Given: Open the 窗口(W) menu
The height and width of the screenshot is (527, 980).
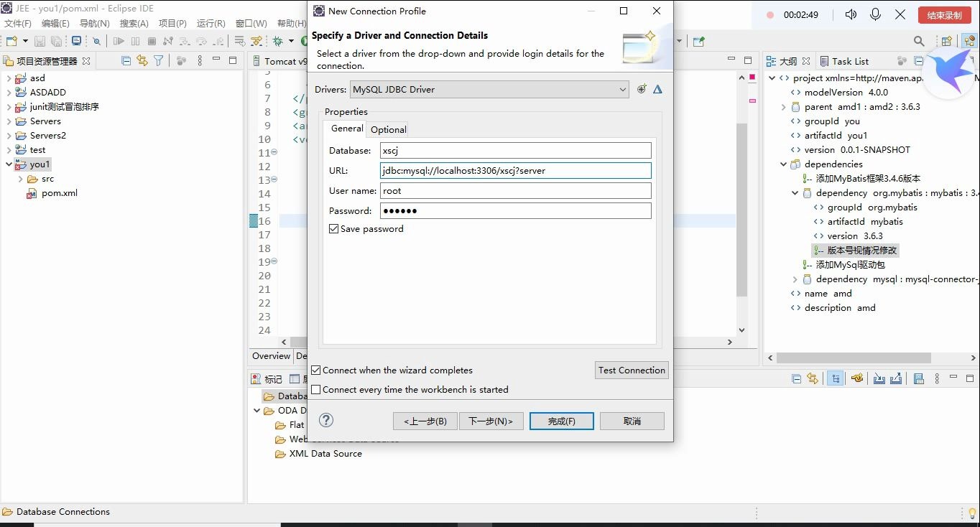Looking at the screenshot, I should (249, 22).
